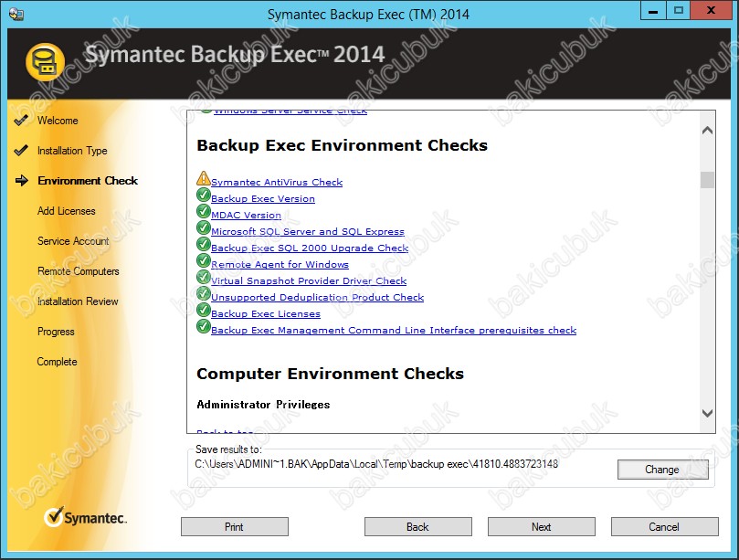Minimize the Backup Exec installer window
The width and height of the screenshot is (739, 560).
pyautogui.click(x=653, y=11)
